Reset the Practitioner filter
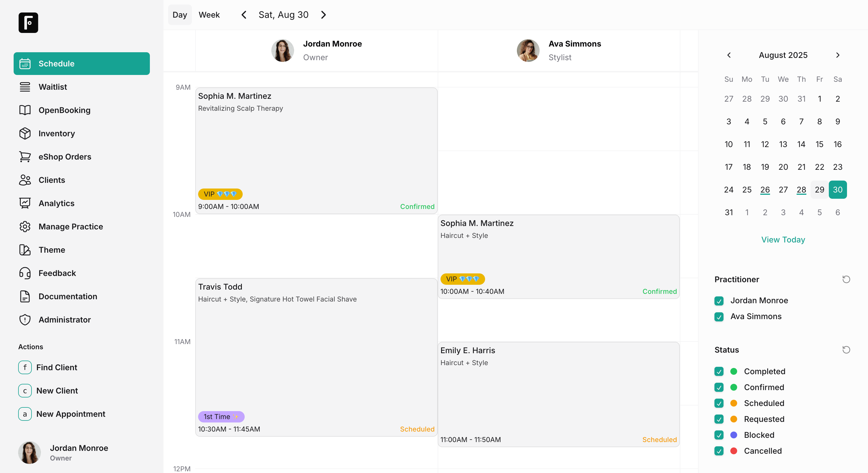This screenshot has height=473, width=868. point(846,279)
